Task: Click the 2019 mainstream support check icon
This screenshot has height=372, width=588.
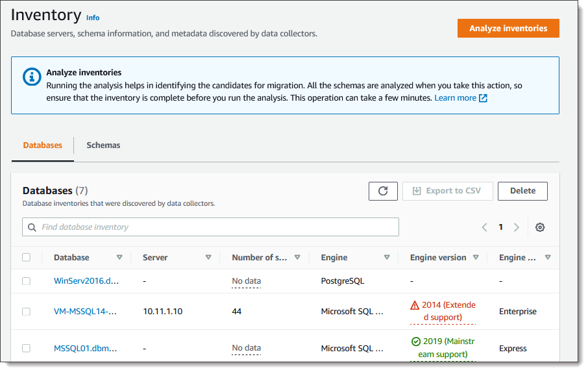Action: (x=415, y=341)
